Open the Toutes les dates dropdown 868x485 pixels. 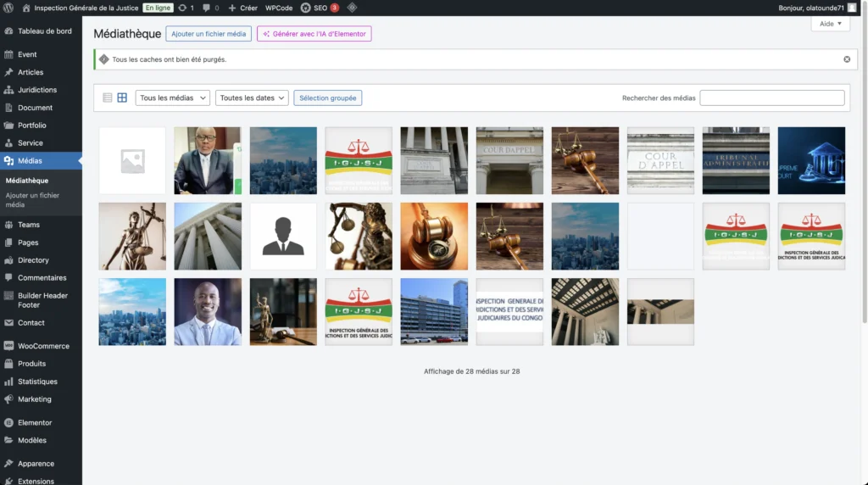tap(252, 98)
